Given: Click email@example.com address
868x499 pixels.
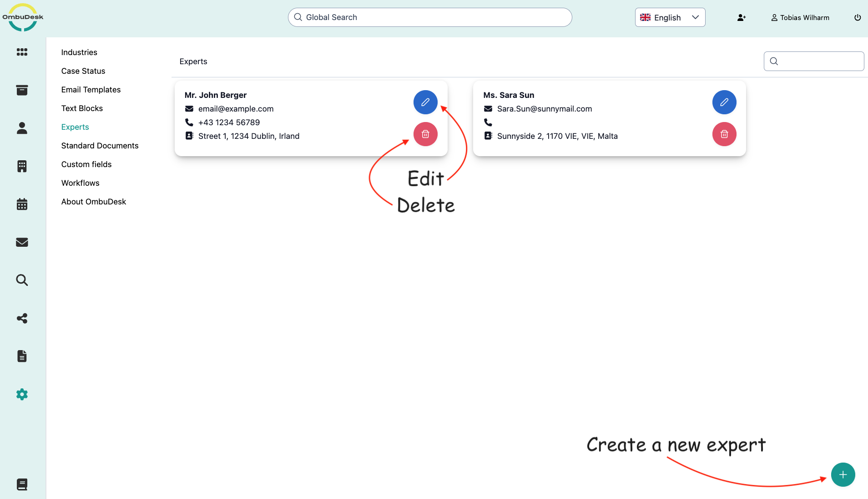Looking at the screenshot, I should (x=236, y=109).
